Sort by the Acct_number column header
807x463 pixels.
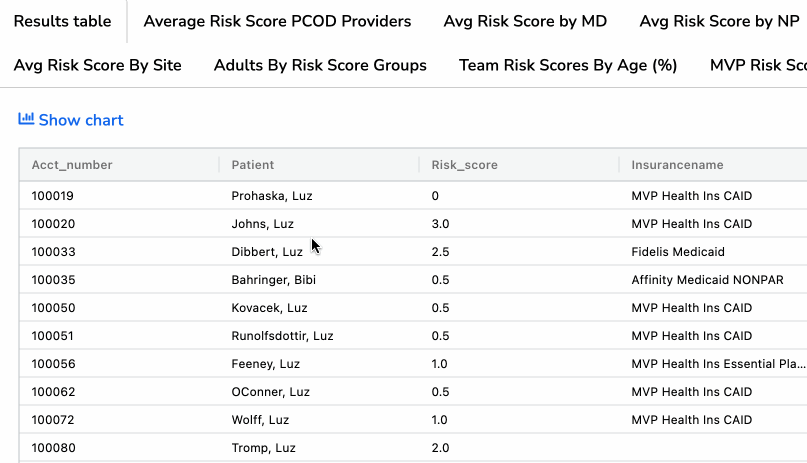pos(72,165)
